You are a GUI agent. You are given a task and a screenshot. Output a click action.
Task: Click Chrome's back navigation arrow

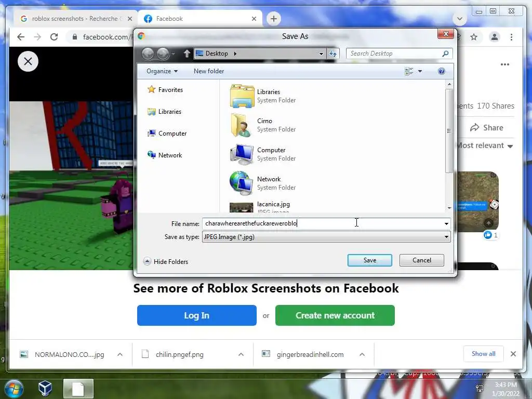21,37
